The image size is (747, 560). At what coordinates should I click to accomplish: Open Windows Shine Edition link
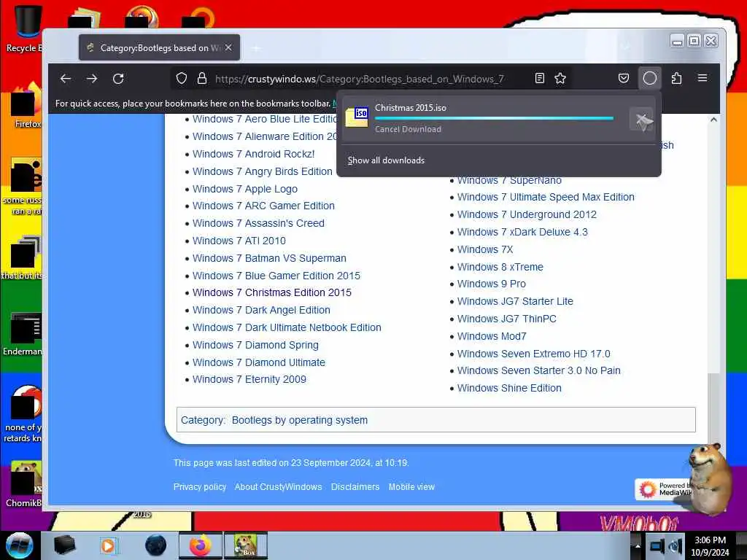coord(509,388)
